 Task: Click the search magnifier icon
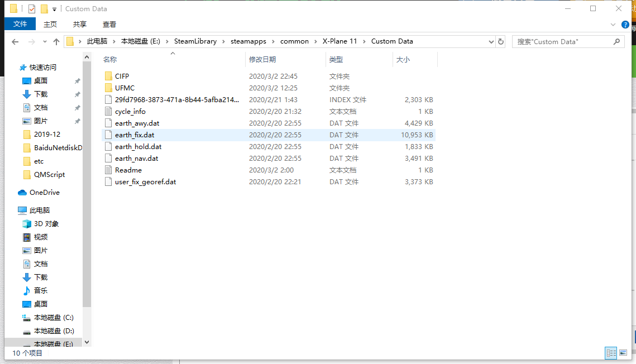pyautogui.click(x=616, y=41)
